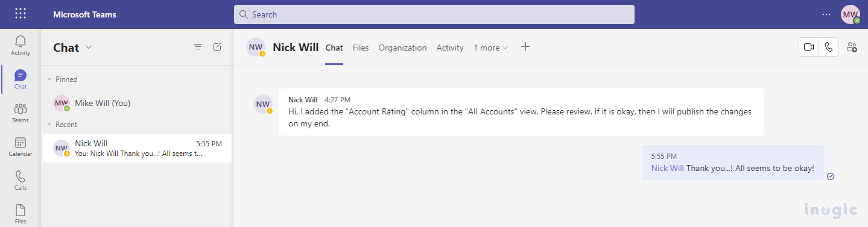Collapse the Pinned section
The image size is (868, 227).
coord(49,79)
